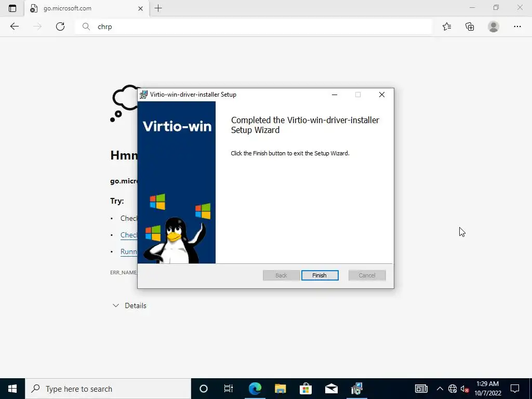Viewport: 532px width, 399px height.
Task: Expand the Details section on error page
Action: tap(129, 305)
